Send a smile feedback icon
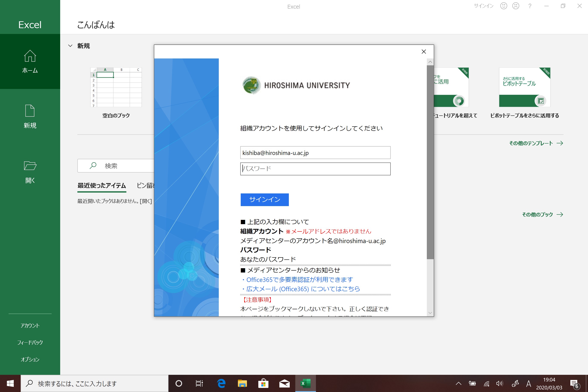Image resolution: width=588 pixels, height=392 pixels. click(x=504, y=6)
